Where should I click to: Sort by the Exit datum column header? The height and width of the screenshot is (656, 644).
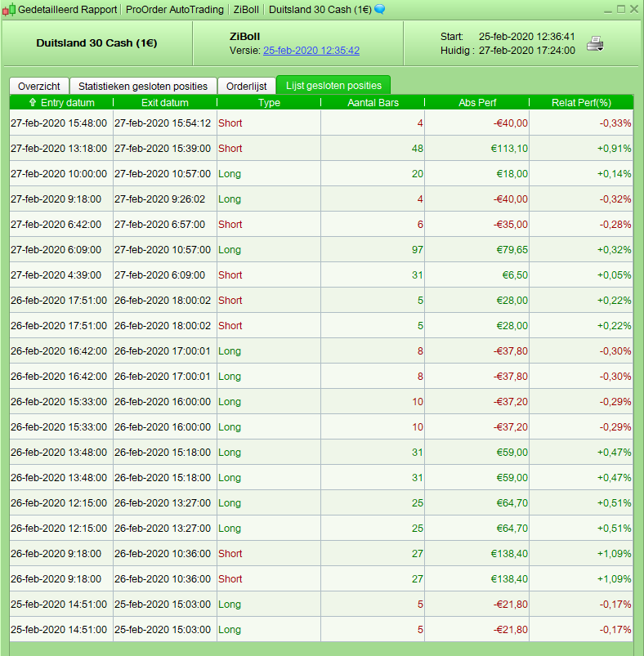click(165, 102)
